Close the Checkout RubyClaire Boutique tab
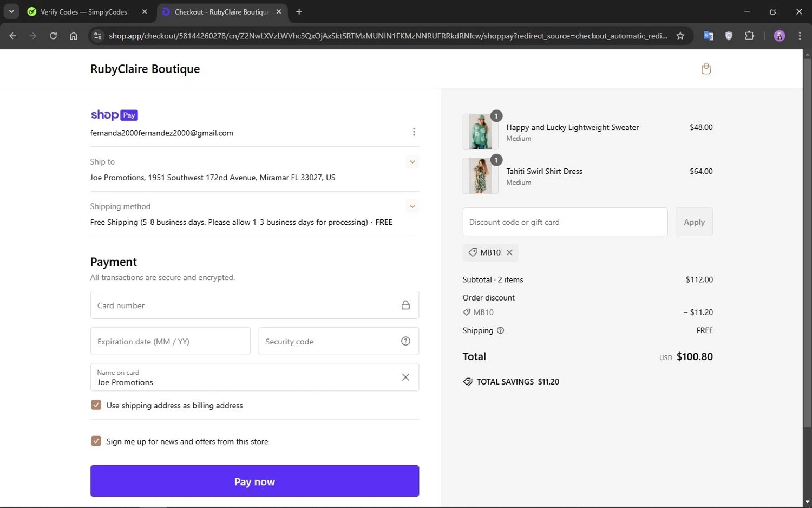812x508 pixels. [x=279, y=11]
